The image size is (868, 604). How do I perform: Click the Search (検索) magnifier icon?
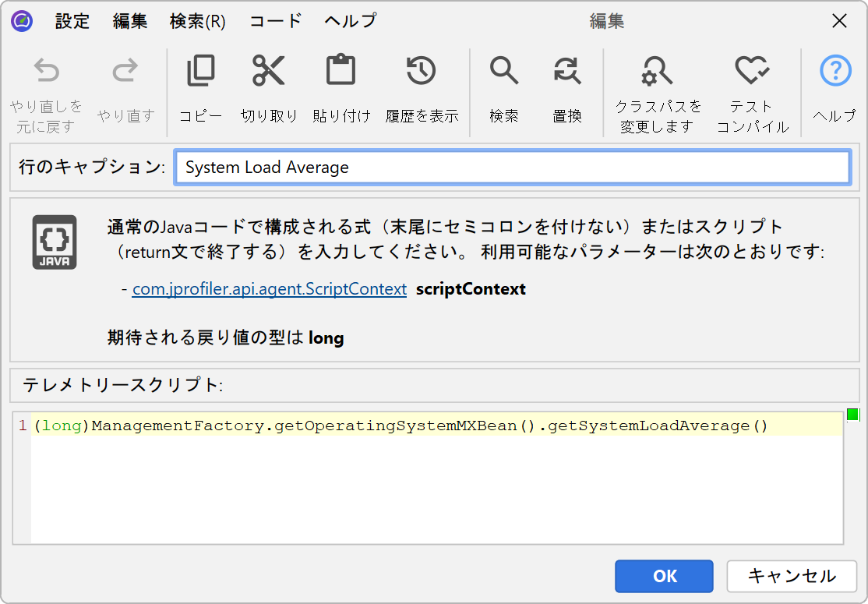503,72
